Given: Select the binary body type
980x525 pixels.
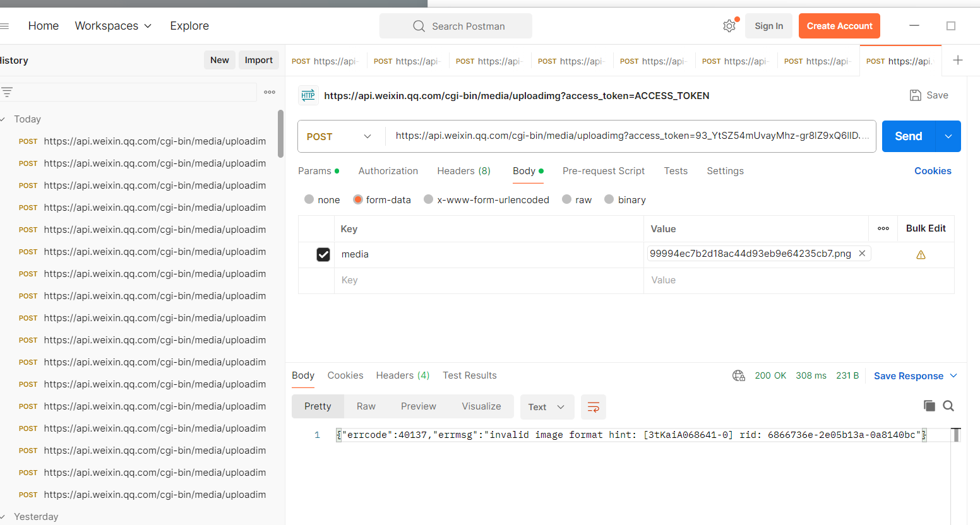Looking at the screenshot, I should (x=609, y=199).
